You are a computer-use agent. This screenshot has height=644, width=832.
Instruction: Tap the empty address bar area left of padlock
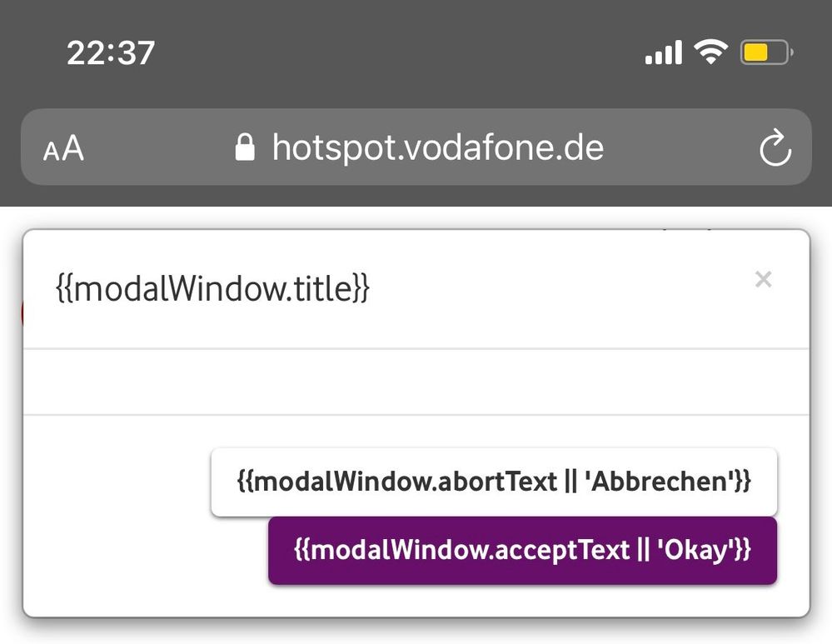pos(159,147)
